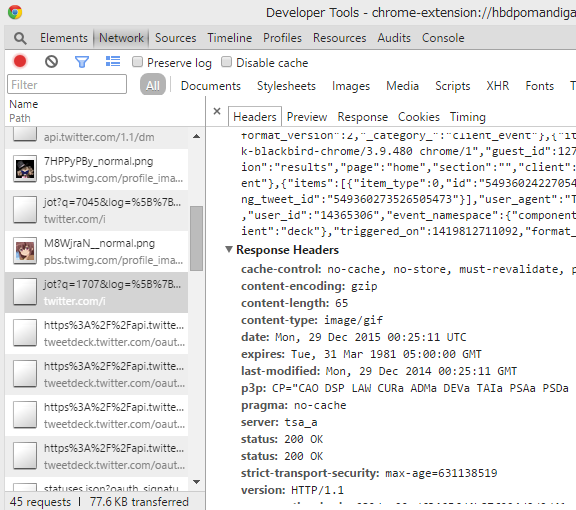Image resolution: width=576 pixels, height=510 pixels.
Task: Open the Profiles panel tab
Action: coord(282,38)
